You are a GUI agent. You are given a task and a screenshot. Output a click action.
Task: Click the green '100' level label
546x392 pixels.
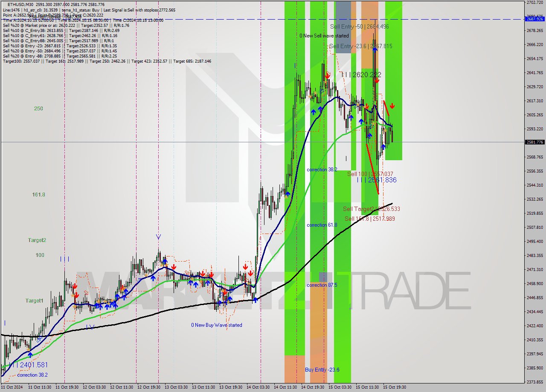click(x=40, y=255)
